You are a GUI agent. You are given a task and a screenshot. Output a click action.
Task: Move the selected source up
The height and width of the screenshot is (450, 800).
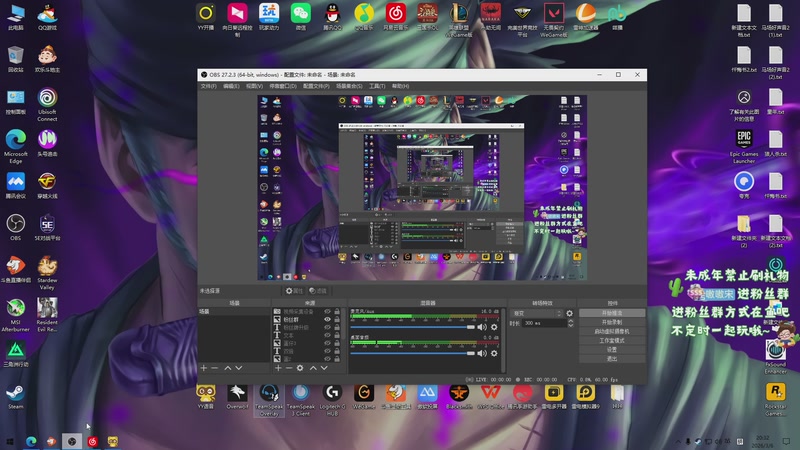coord(313,368)
